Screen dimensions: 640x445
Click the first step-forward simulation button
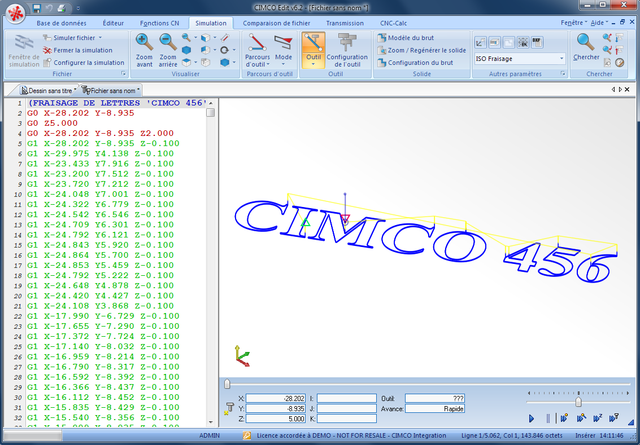pyautogui.click(x=564, y=418)
